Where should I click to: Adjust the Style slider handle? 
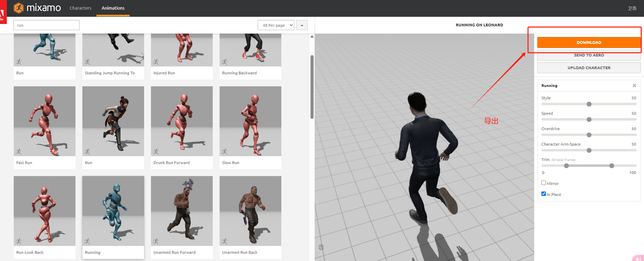589,104
